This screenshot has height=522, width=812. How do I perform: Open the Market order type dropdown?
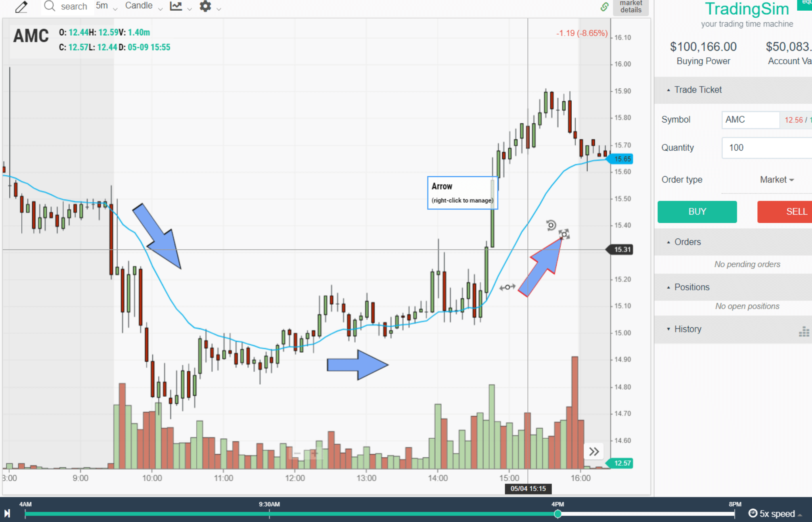tap(776, 180)
